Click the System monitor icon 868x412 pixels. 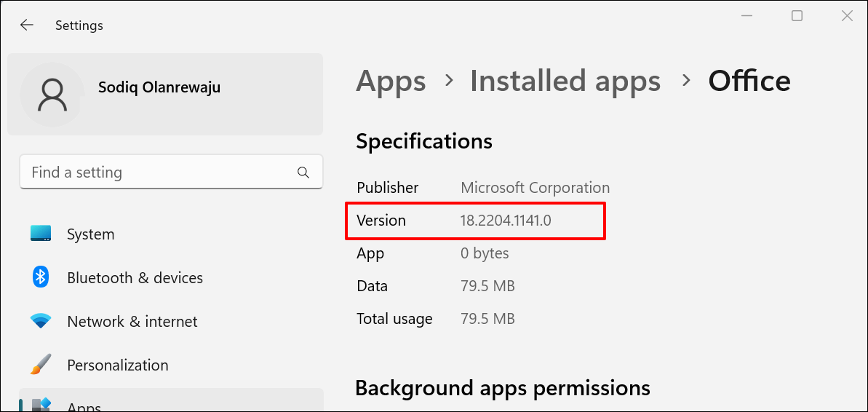(41, 234)
